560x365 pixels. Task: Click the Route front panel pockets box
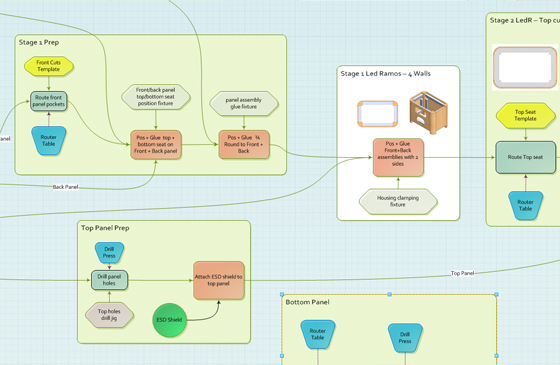coord(49,101)
